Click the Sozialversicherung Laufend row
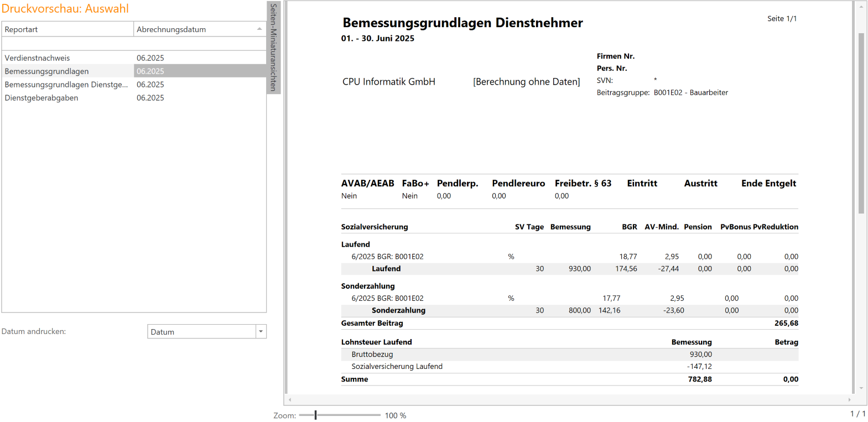Screen dimensions: 868x422 click(x=569, y=366)
